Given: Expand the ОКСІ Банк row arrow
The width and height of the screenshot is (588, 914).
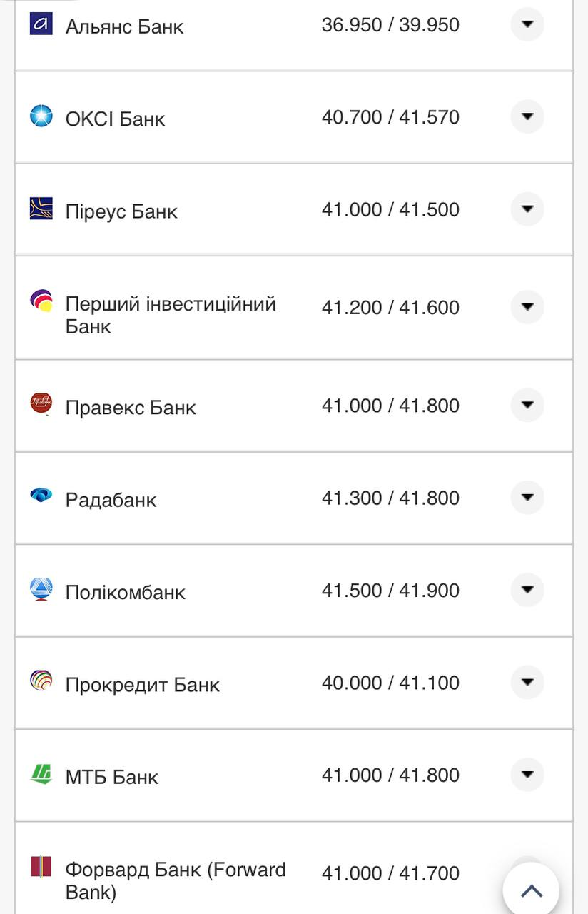Looking at the screenshot, I should [527, 116].
